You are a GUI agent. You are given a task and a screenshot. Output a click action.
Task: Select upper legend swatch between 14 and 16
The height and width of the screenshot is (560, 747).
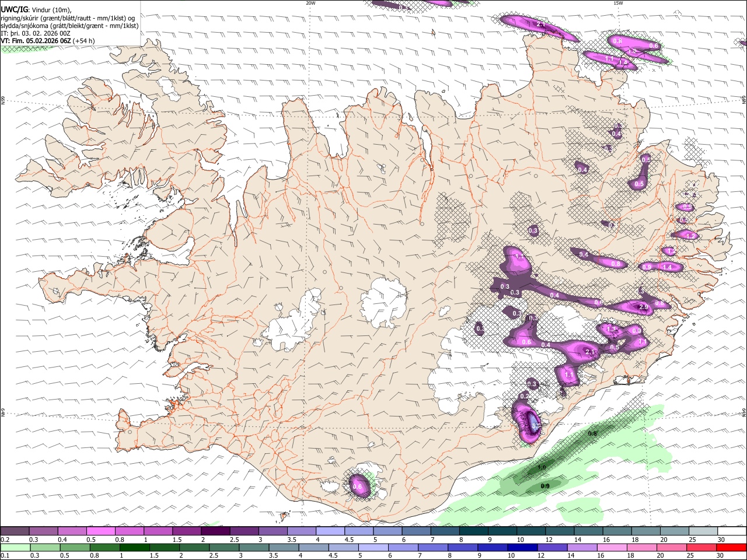click(x=589, y=531)
